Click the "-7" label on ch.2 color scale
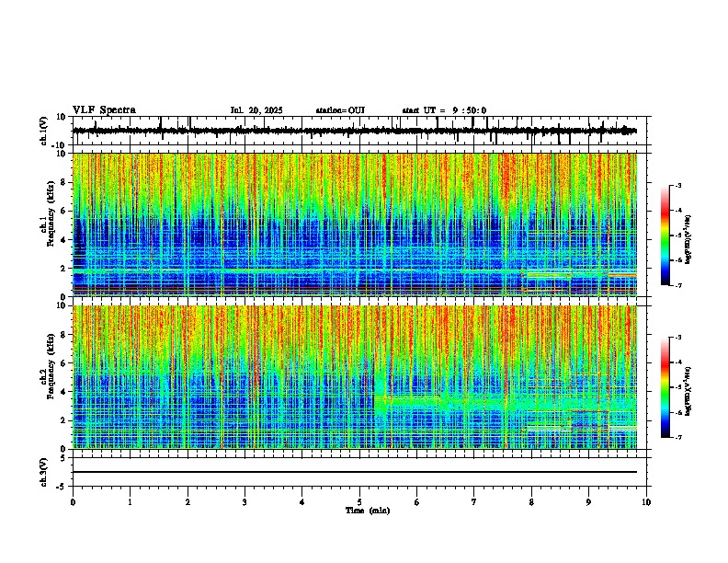Viewport: 728px width, 563px height. tap(678, 438)
